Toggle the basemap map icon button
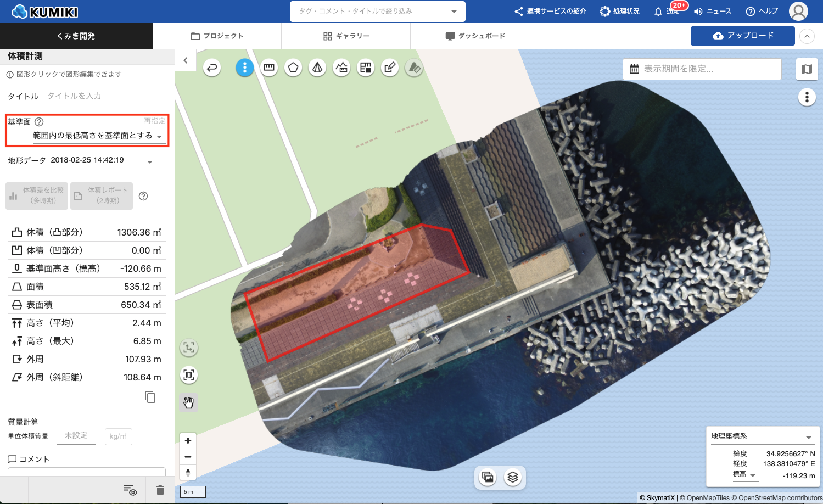The image size is (823, 504). coord(807,69)
